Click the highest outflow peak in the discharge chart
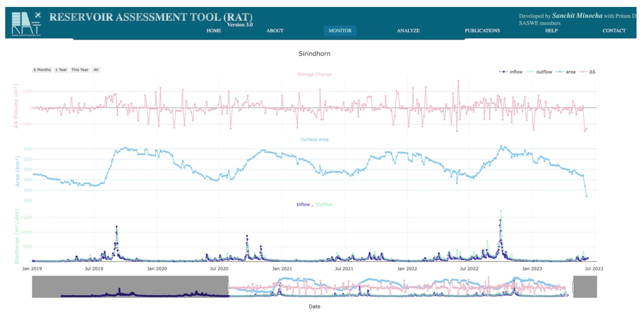Image resolution: width=644 pixels, height=316 pixels. pyautogui.click(x=501, y=211)
